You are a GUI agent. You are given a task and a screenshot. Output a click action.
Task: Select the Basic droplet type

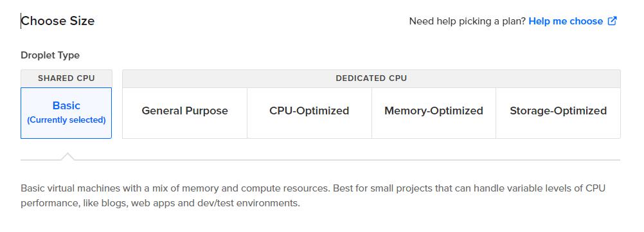coord(66,113)
